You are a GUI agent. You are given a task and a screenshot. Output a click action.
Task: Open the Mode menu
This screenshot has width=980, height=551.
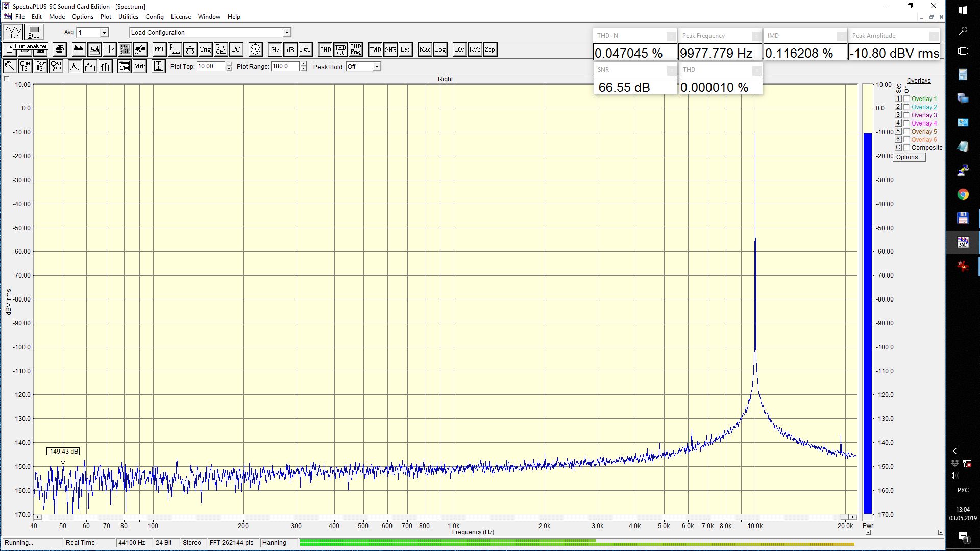point(57,17)
